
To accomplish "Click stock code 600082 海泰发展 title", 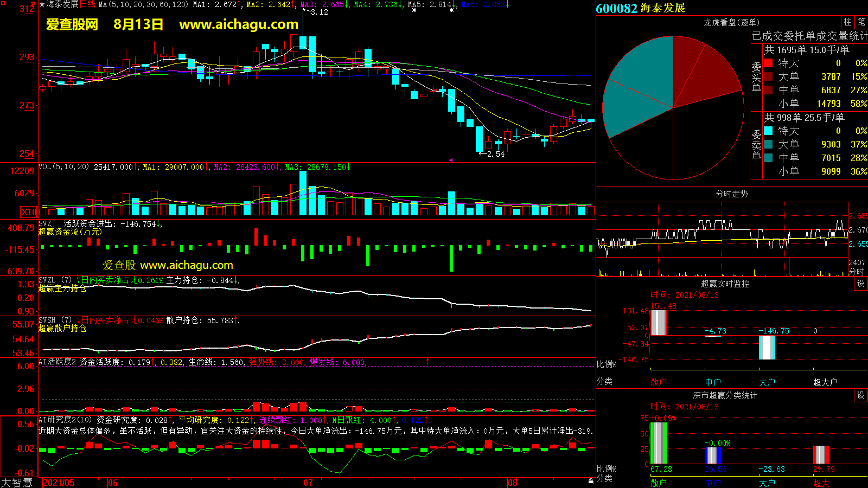I will point(640,8).
